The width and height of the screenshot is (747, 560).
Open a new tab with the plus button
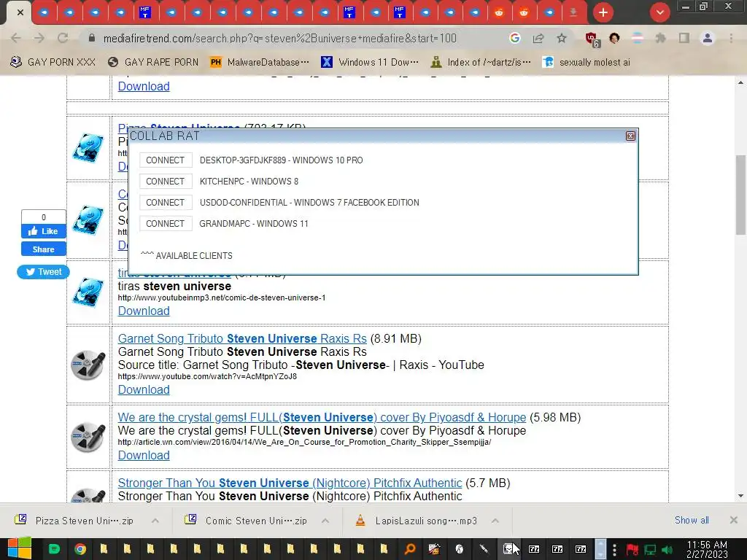point(603,12)
